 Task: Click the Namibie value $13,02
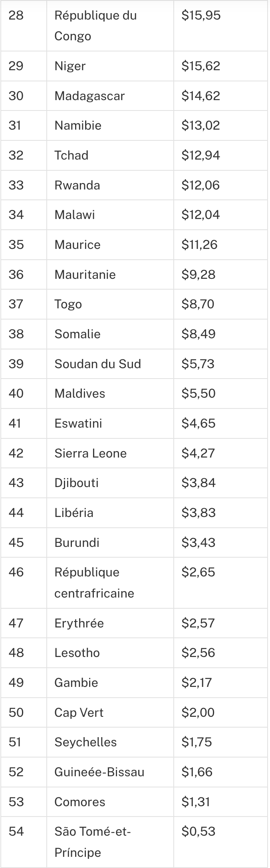(x=201, y=125)
